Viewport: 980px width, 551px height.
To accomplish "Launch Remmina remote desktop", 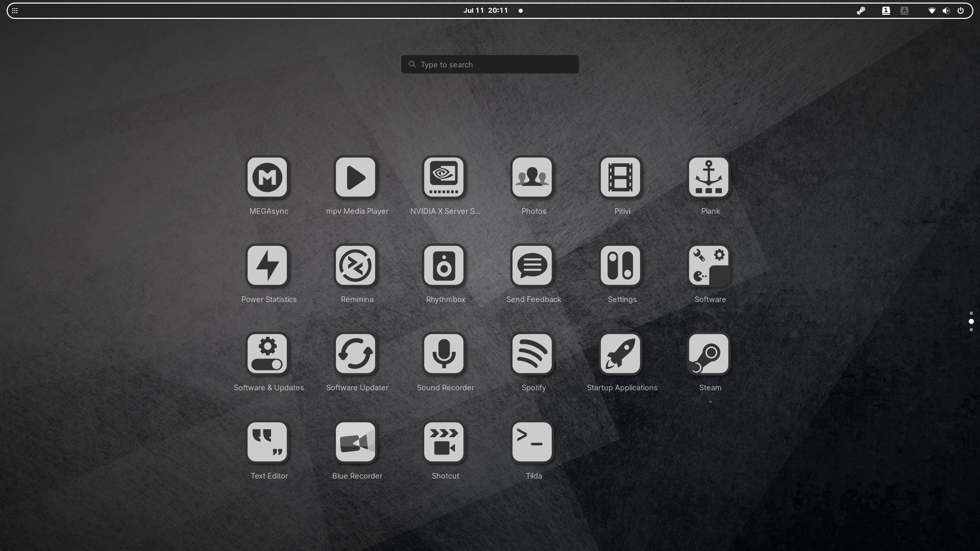I will point(356,265).
